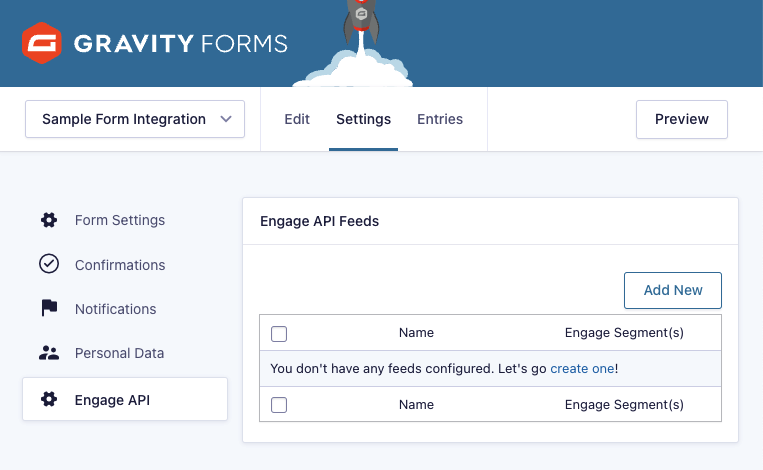Switch to the Edit tab

(297, 119)
